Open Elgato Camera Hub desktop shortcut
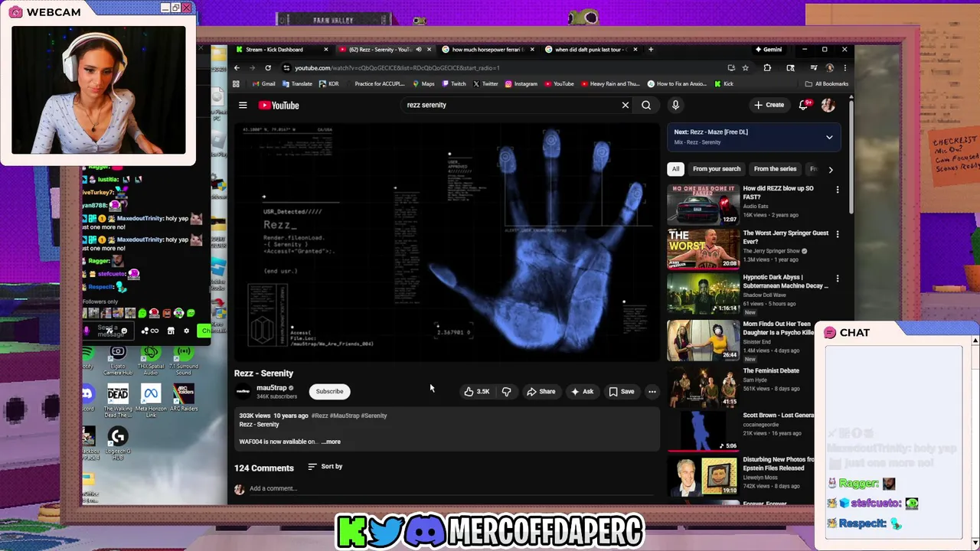The width and height of the screenshot is (980, 551). click(118, 360)
